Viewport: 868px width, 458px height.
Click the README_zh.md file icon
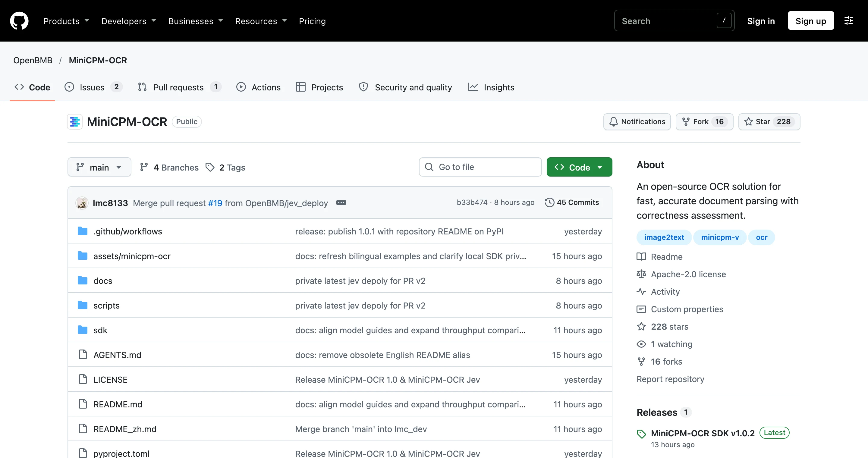pos(83,429)
